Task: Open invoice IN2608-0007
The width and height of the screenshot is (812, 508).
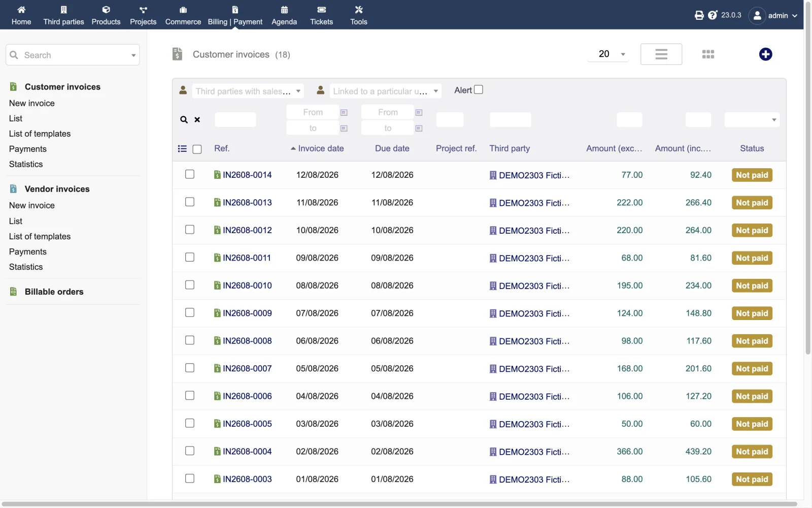Action: pos(247,369)
